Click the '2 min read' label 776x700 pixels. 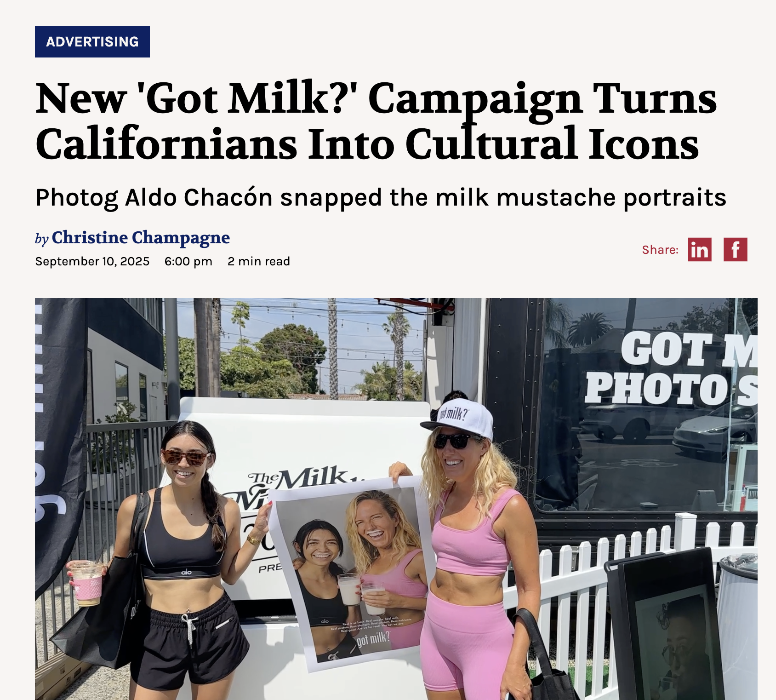(x=259, y=261)
